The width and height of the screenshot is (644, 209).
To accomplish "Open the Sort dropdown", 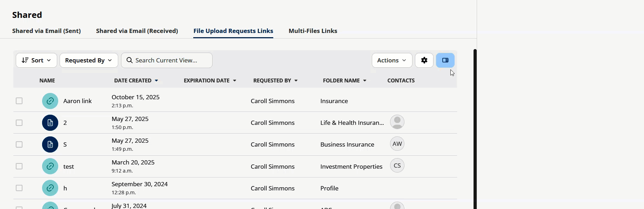I will [x=36, y=60].
